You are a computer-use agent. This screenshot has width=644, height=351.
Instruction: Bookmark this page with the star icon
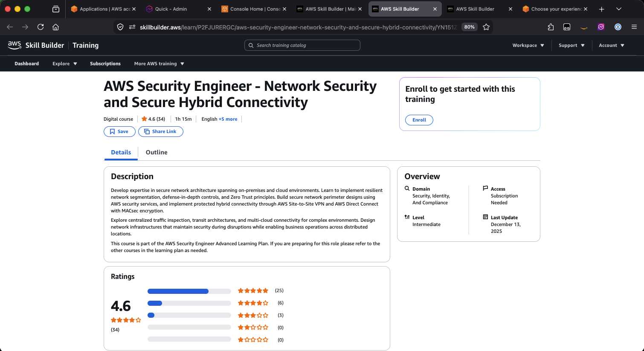[x=486, y=27]
